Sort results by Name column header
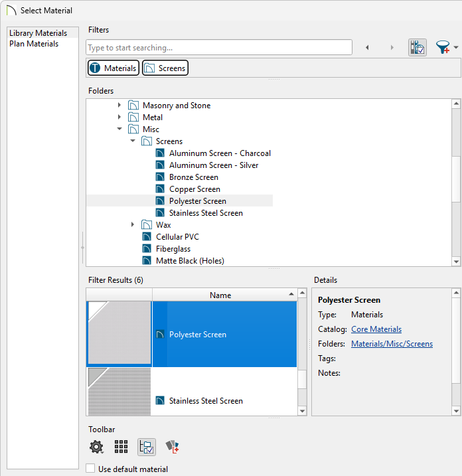462x476 pixels. click(224, 295)
